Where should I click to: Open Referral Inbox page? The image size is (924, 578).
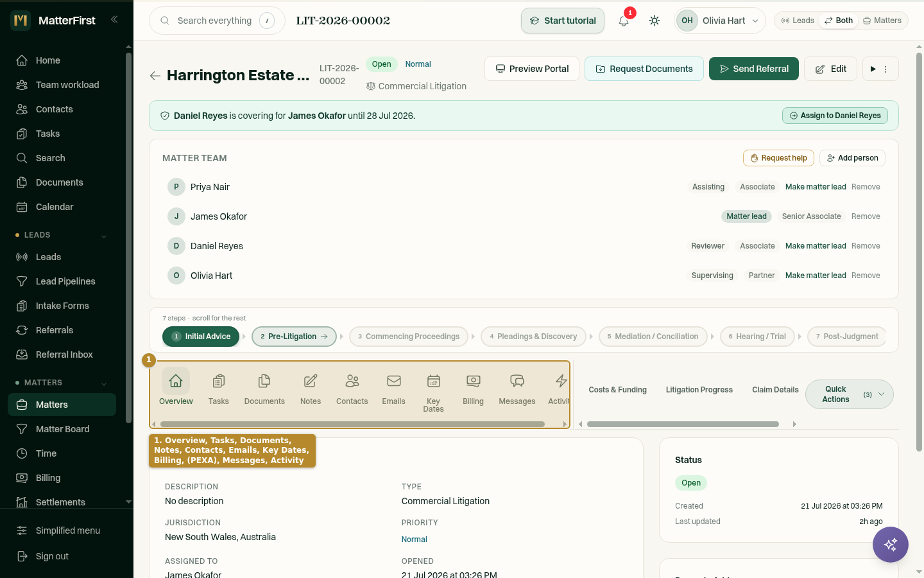click(x=62, y=355)
